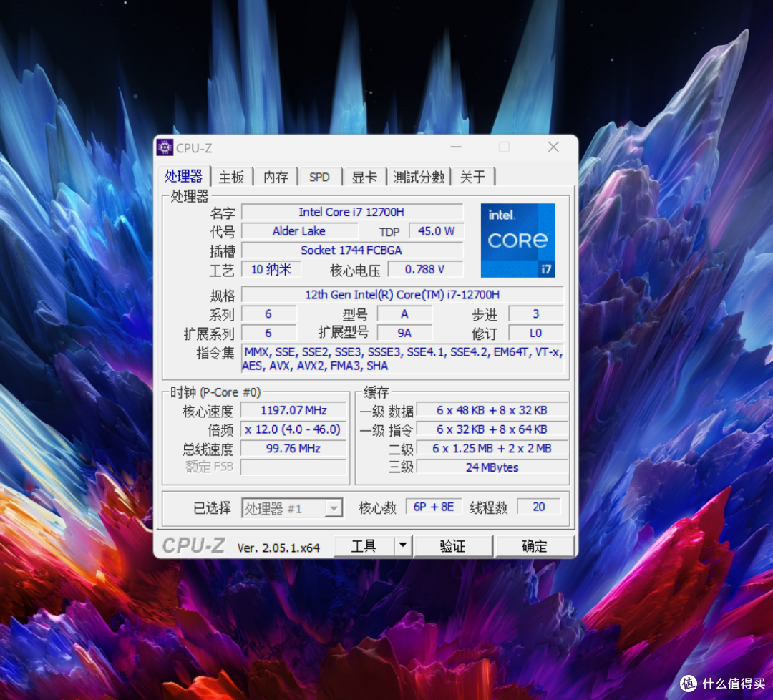Viewport: 773px width, 700px height.
Task: Click the Ver. 2.05.1.x64 version text
Action: [278, 548]
